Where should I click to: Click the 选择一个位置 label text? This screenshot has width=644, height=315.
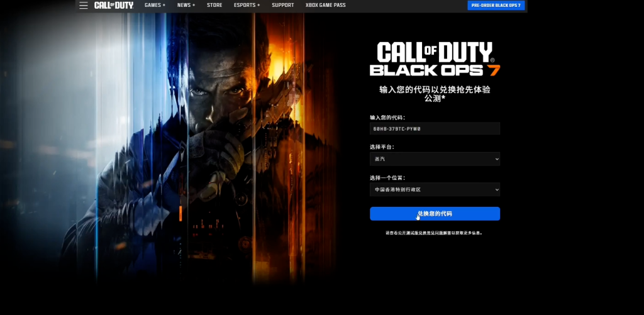[x=387, y=177]
